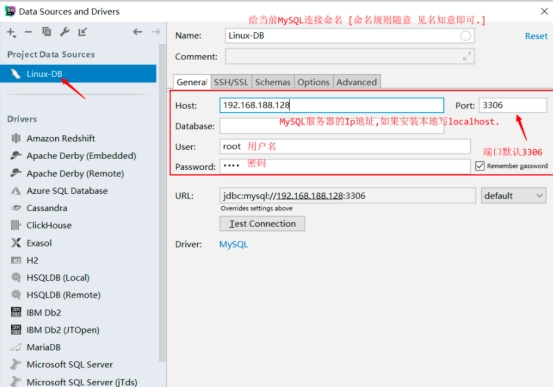Duplicate the data source with copy icon
This screenshot has width=553, height=387.
(x=47, y=32)
